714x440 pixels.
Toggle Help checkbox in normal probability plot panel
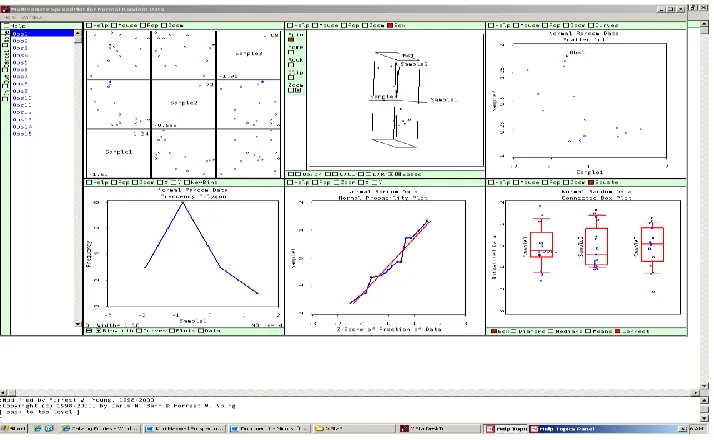click(x=291, y=183)
